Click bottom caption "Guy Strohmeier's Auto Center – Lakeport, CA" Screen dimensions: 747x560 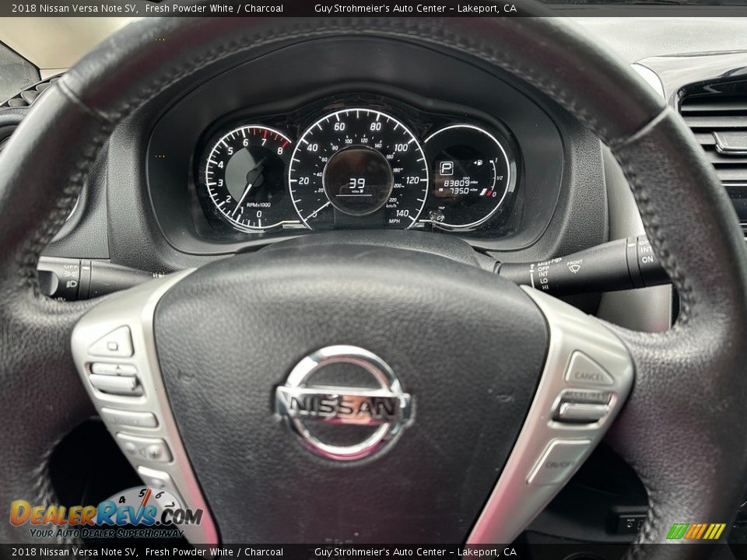point(415,552)
